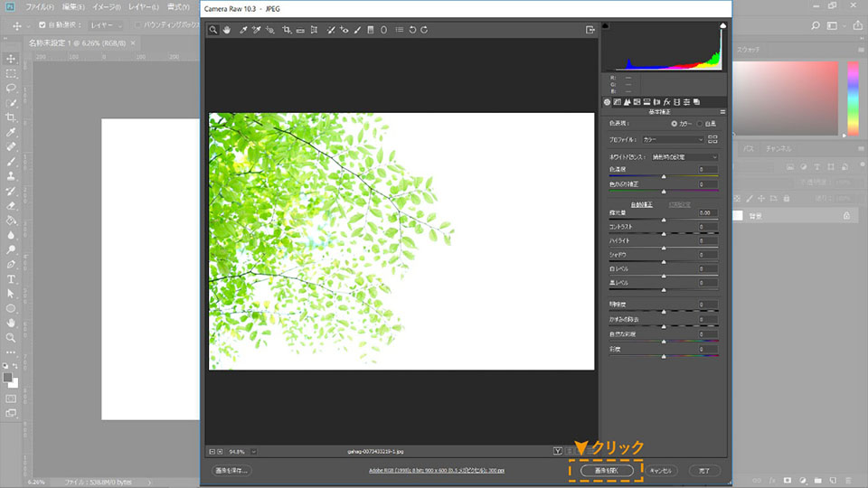
Task: Select Type tool in Photoshop toolbar
Action: [11, 279]
